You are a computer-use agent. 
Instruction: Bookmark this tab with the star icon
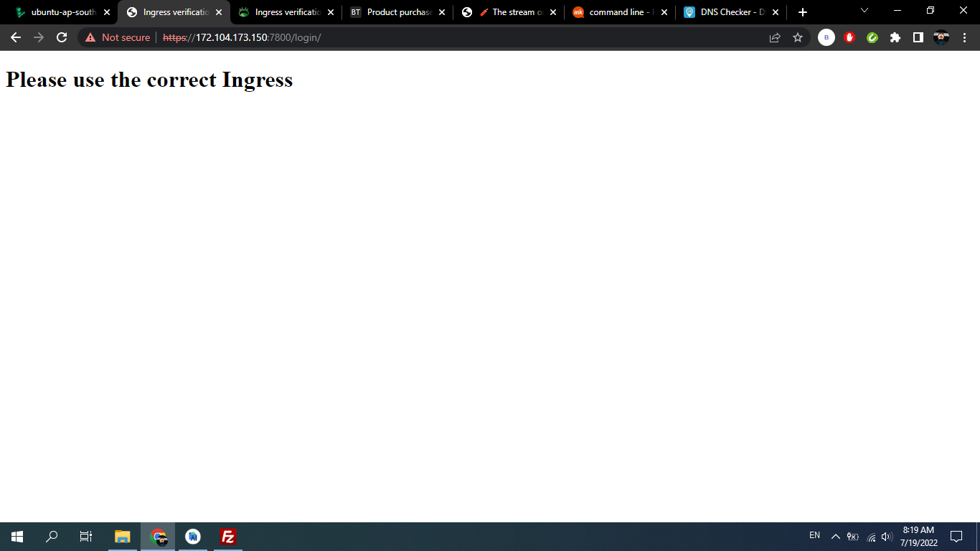pos(798,37)
